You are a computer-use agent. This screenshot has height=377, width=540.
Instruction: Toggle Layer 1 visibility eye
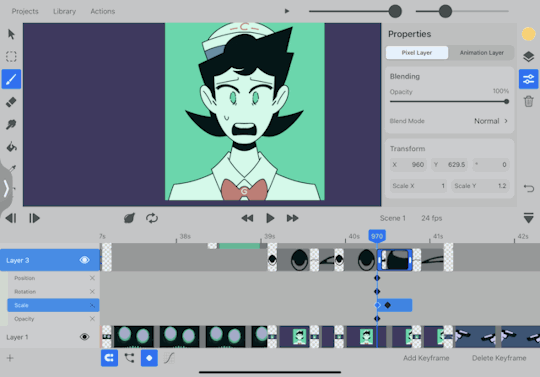click(84, 337)
